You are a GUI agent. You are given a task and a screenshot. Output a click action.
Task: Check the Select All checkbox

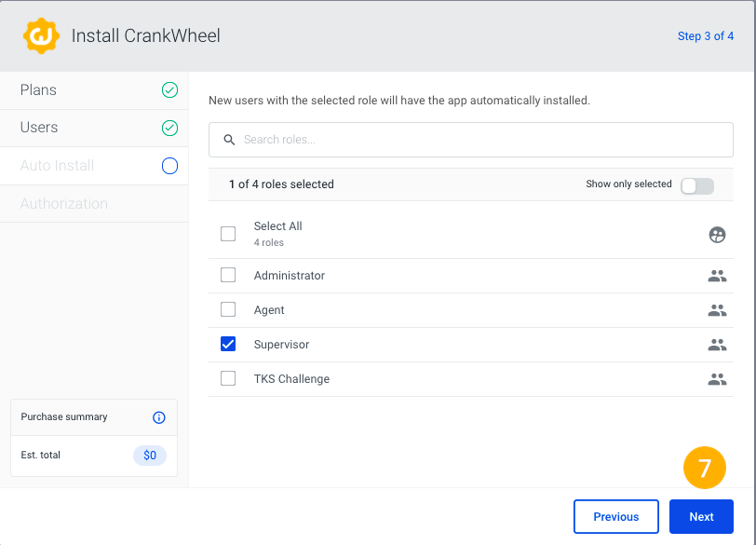coord(228,234)
